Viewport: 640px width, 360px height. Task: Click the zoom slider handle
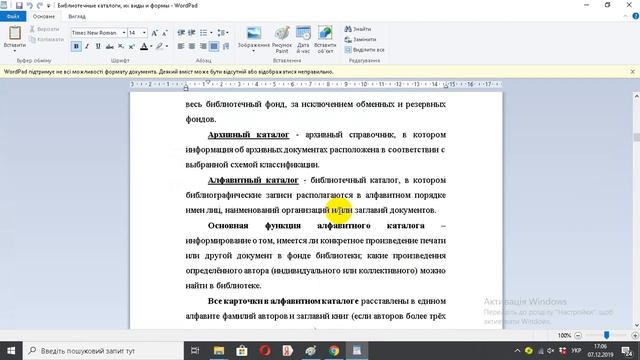607,335
